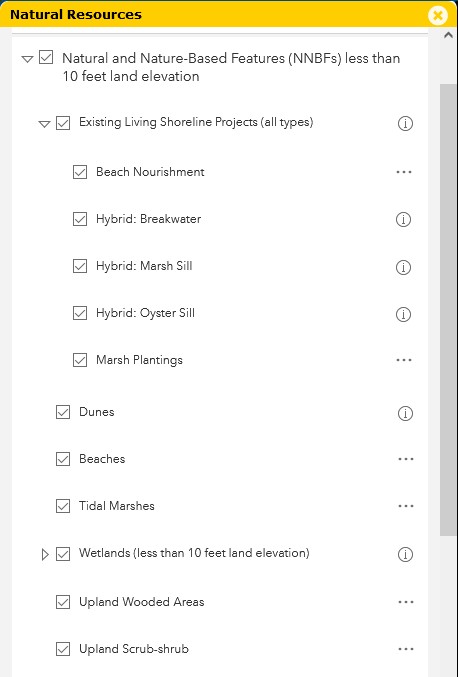
Task: Show info for Hybrid: Marsh Sill
Action: 403,267
